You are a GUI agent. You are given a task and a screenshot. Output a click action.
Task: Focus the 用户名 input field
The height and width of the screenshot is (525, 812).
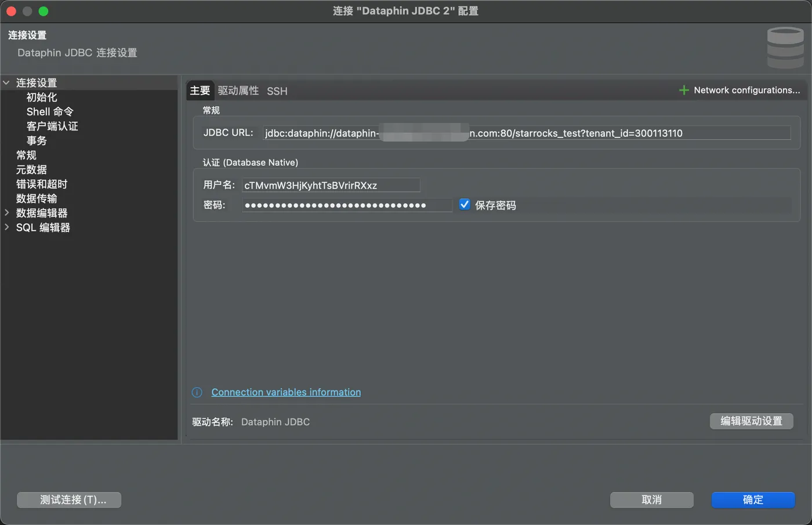pyautogui.click(x=331, y=185)
